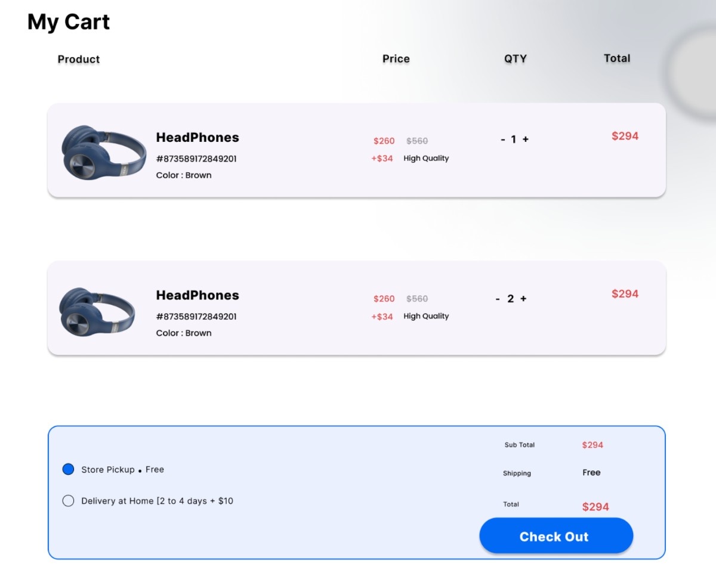716x588 pixels.
Task: Increase quantity of first HeadPhones item
Action: pyautogui.click(x=526, y=140)
